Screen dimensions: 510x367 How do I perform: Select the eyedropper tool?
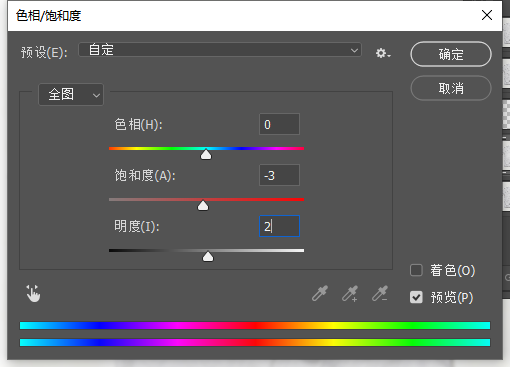coord(320,293)
